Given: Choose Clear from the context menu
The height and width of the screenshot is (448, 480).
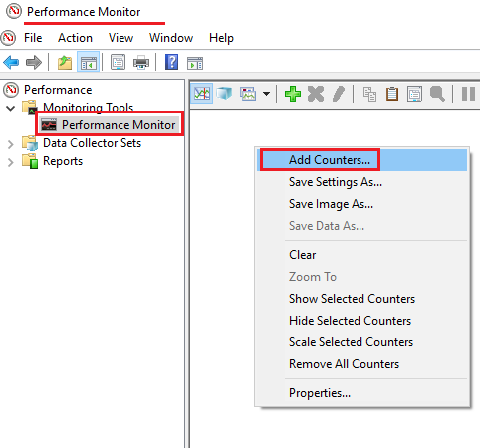Looking at the screenshot, I should point(362,255).
